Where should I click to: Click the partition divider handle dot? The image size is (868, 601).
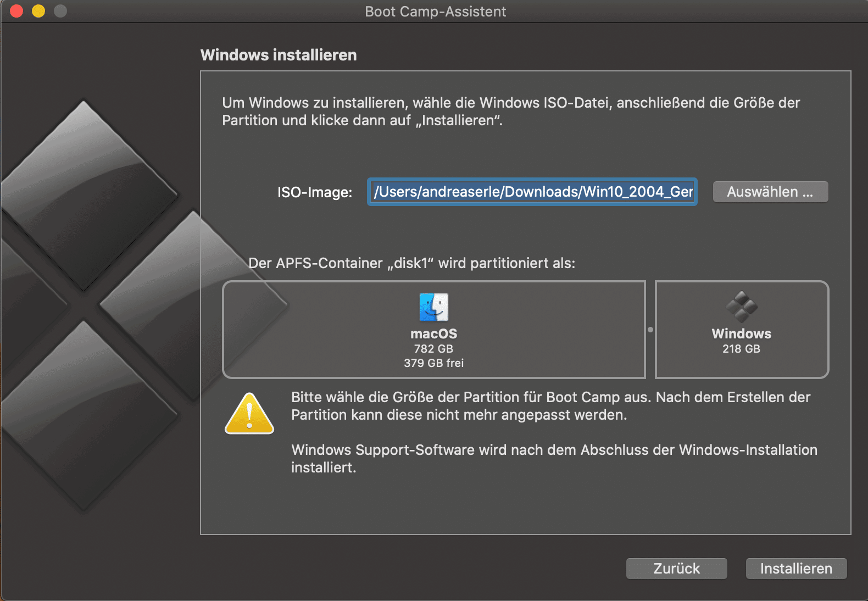click(x=650, y=330)
